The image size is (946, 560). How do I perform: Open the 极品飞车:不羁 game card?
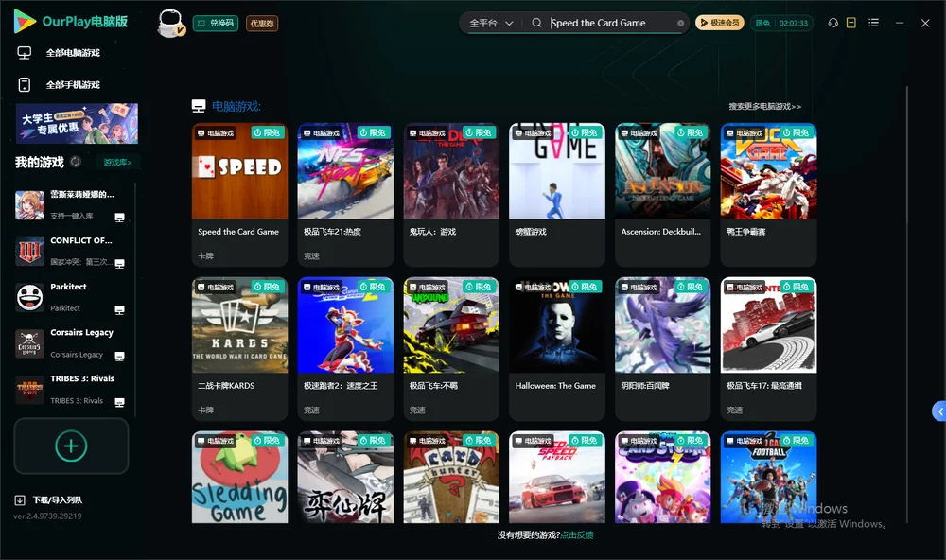pos(451,349)
